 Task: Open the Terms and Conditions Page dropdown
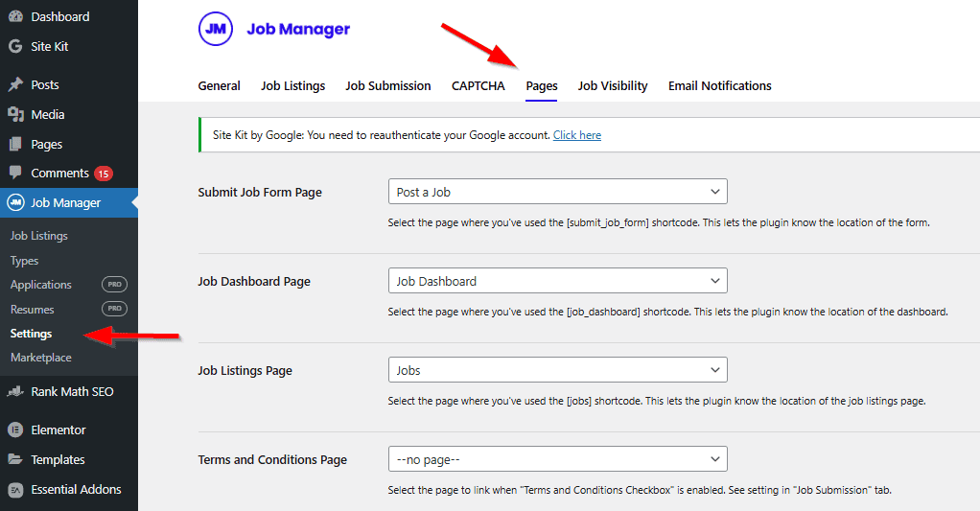557,459
